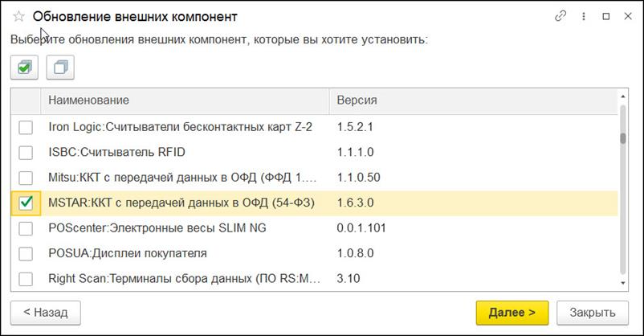Enable the Iron Logic Z-2 readers checkbox
Screen dimensions: 644x336
click(x=26, y=127)
